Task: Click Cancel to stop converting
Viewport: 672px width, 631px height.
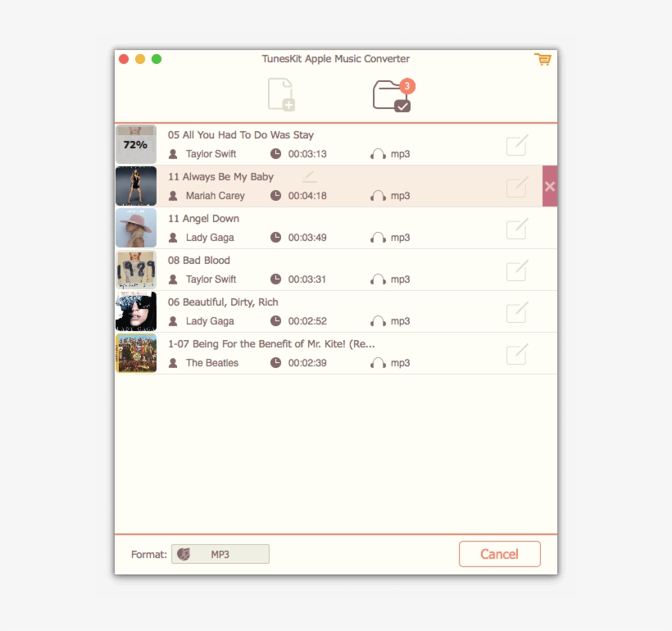Action: click(x=500, y=554)
